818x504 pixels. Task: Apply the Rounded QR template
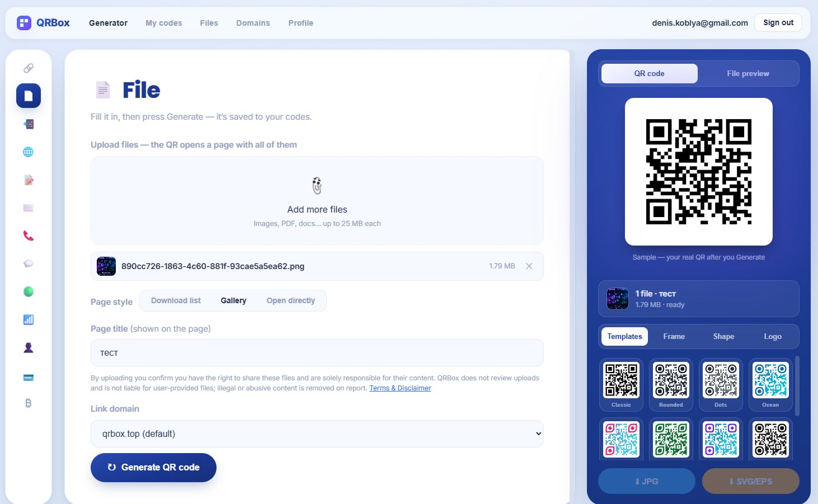(x=671, y=385)
